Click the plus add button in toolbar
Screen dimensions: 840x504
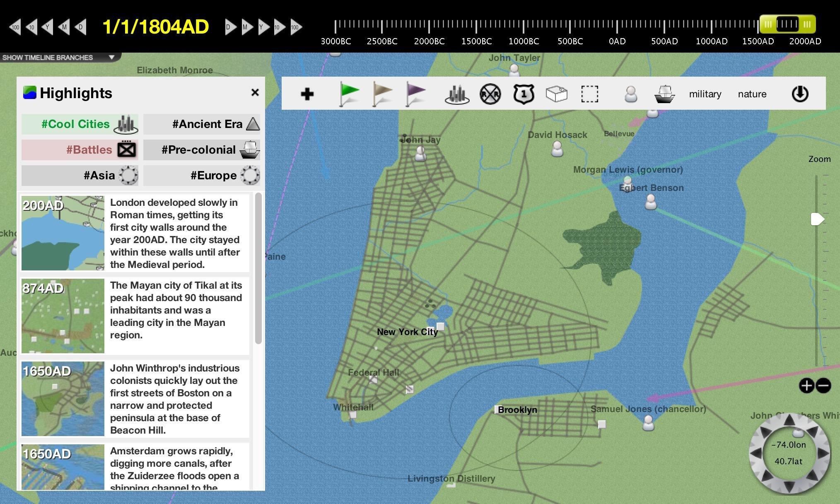click(307, 94)
